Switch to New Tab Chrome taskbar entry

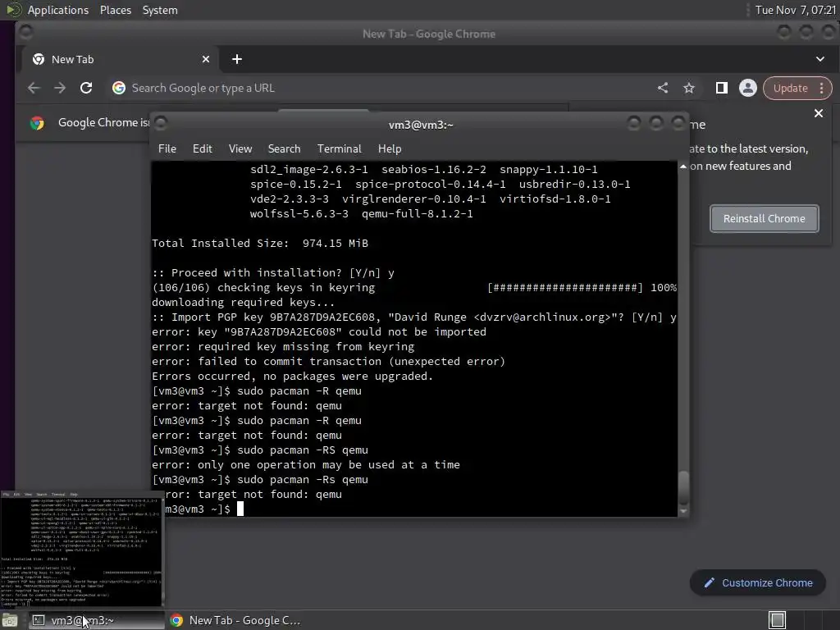(235, 620)
